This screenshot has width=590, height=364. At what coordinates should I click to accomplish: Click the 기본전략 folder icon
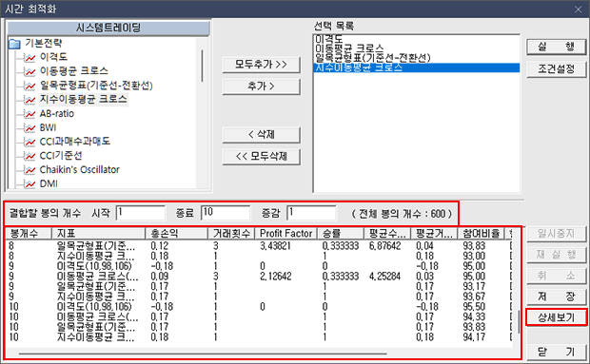(14, 44)
